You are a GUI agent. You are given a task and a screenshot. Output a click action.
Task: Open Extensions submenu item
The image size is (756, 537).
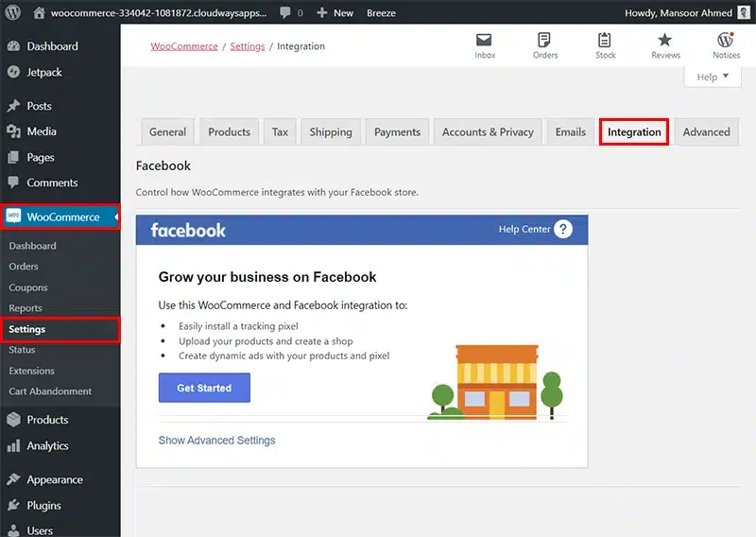[31, 371]
